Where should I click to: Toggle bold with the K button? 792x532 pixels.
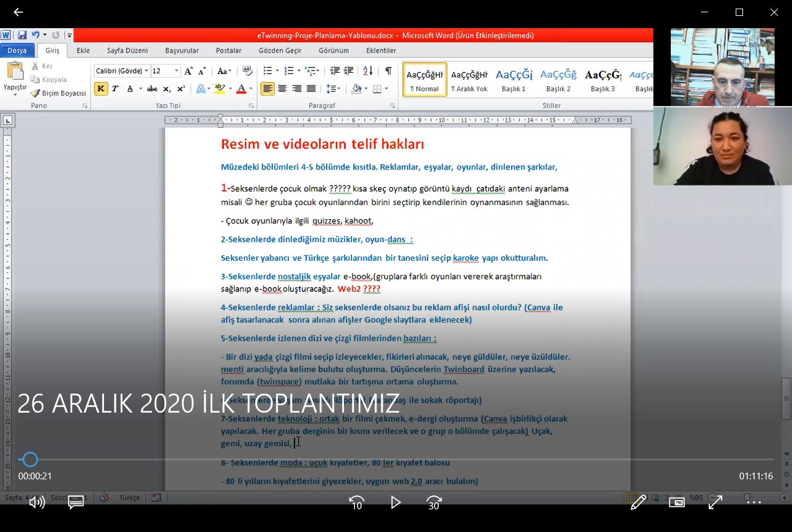pyautogui.click(x=100, y=89)
